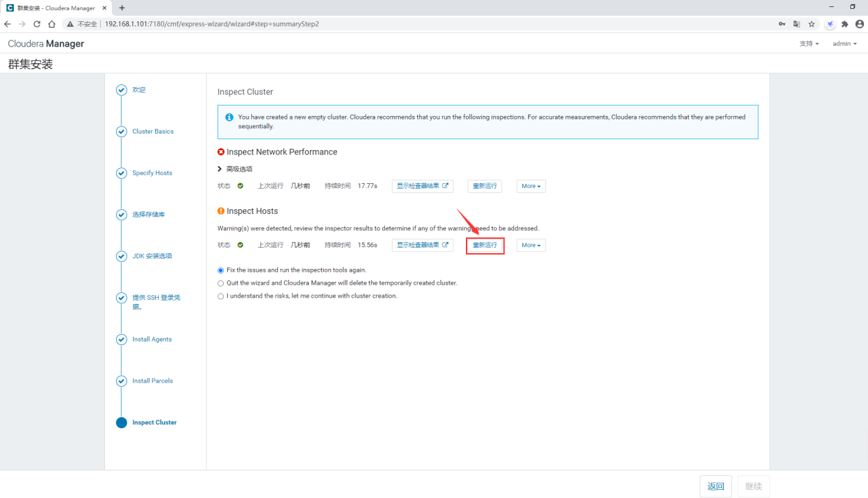Click the 欢迎 step checkmark icon
The width and height of the screenshot is (868, 498).
pyautogui.click(x=121, y=90)
